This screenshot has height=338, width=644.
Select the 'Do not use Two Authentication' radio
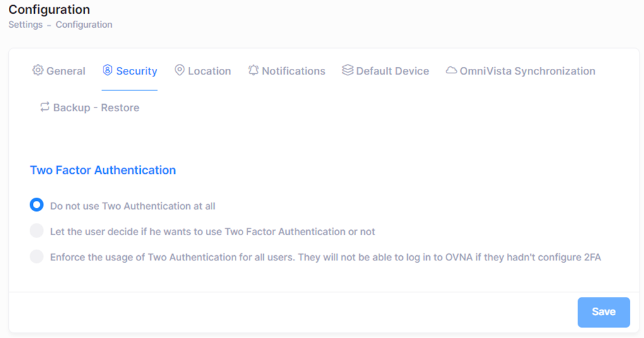coord(37,205)
